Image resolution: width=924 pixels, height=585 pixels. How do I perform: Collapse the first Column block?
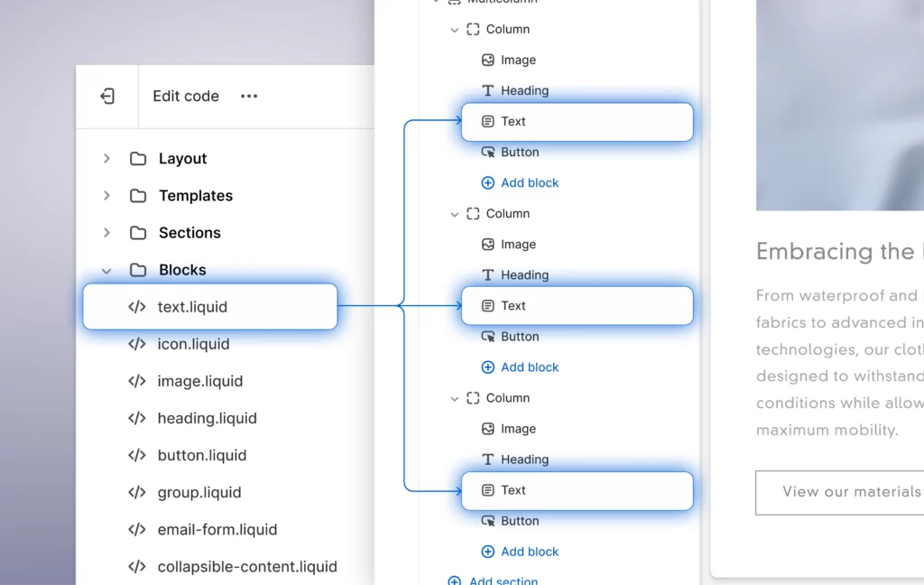[x=455, y=30]
